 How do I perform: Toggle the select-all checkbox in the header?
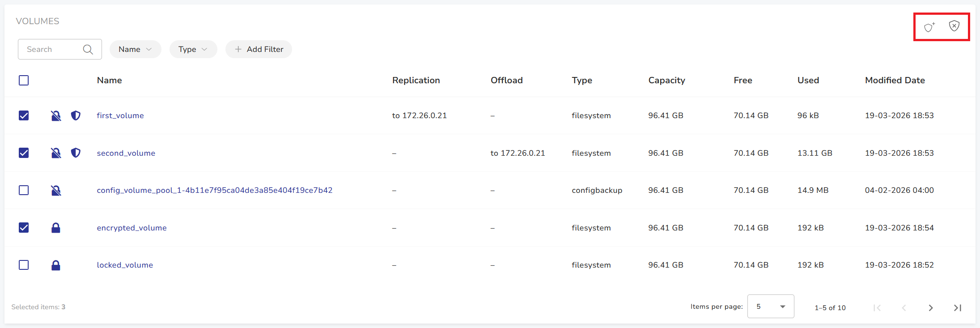(x=24, y=81)
